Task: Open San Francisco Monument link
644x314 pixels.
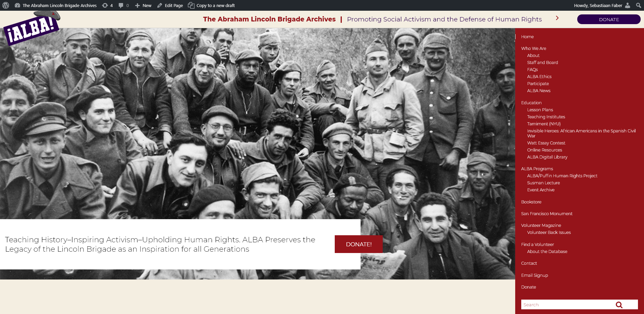Action: pos(547,214)
